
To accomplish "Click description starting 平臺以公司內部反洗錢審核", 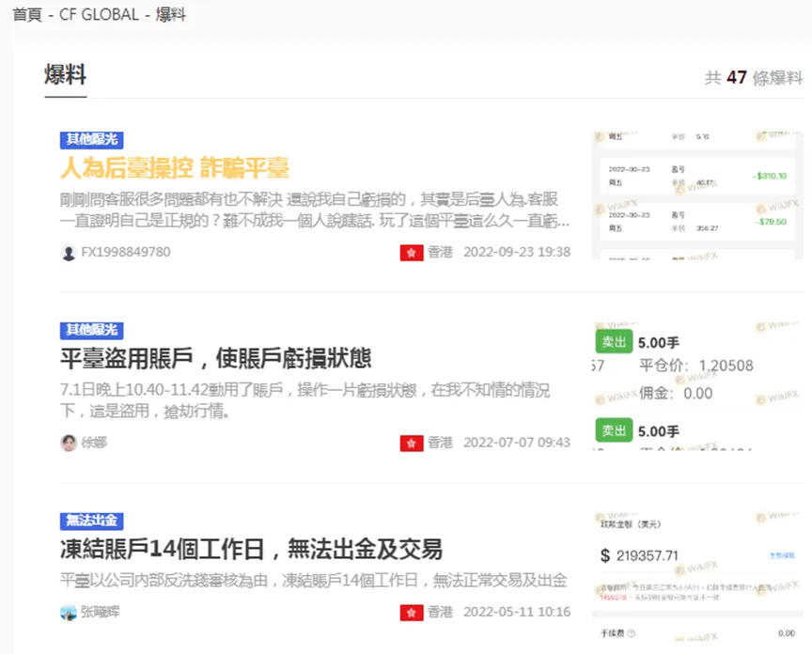I will pos(313,581).
